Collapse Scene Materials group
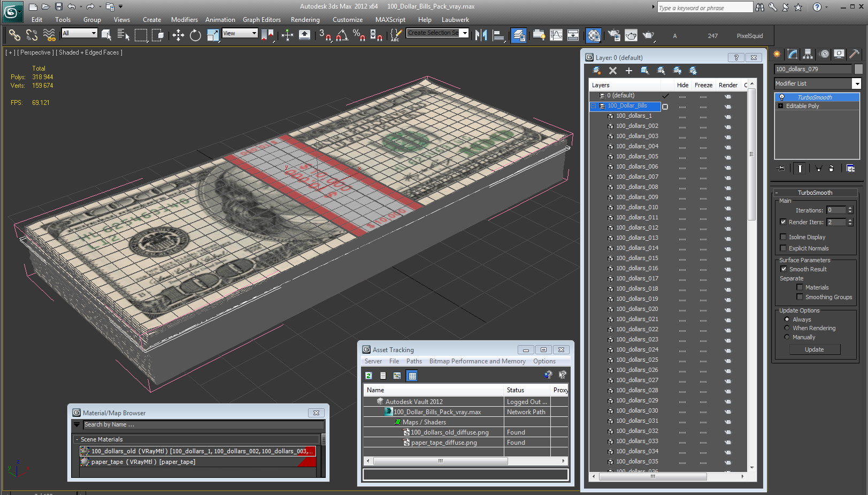The width and height of the screenshot is (868, 495). point(77,439)
